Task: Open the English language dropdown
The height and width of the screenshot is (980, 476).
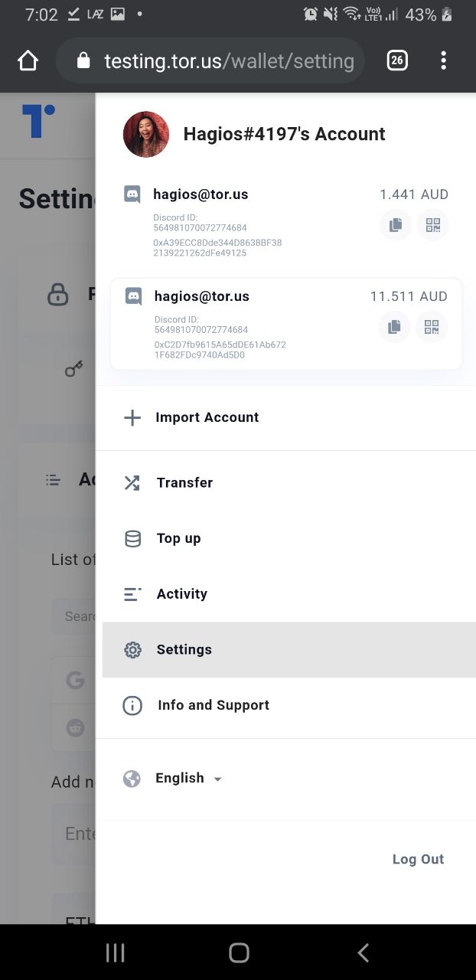Action: [188, 779]
